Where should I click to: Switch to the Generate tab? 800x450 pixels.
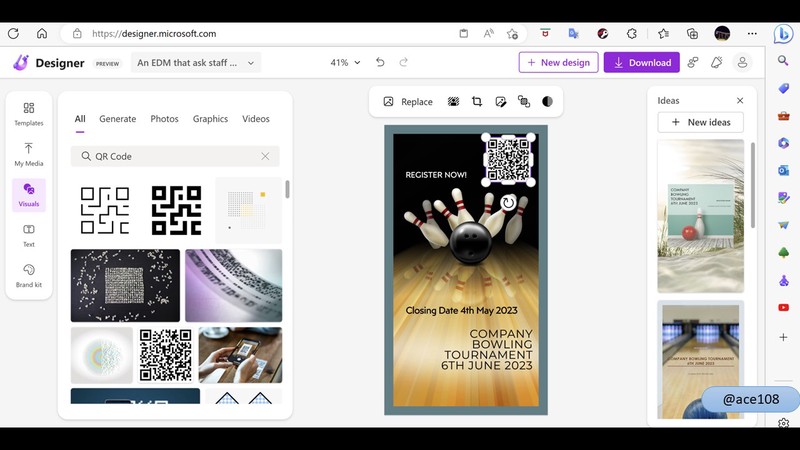117,118
